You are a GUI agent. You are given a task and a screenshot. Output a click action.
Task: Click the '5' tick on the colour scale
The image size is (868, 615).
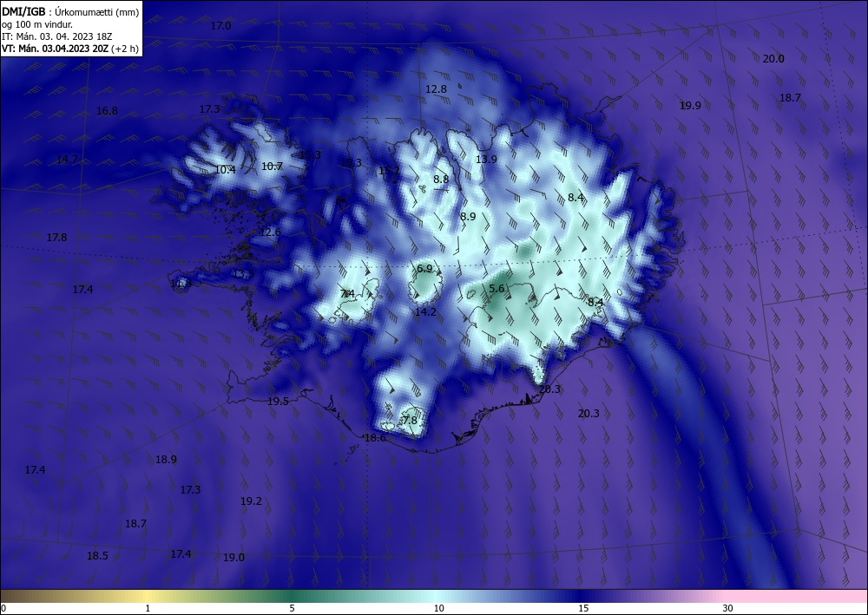[292, 608]
